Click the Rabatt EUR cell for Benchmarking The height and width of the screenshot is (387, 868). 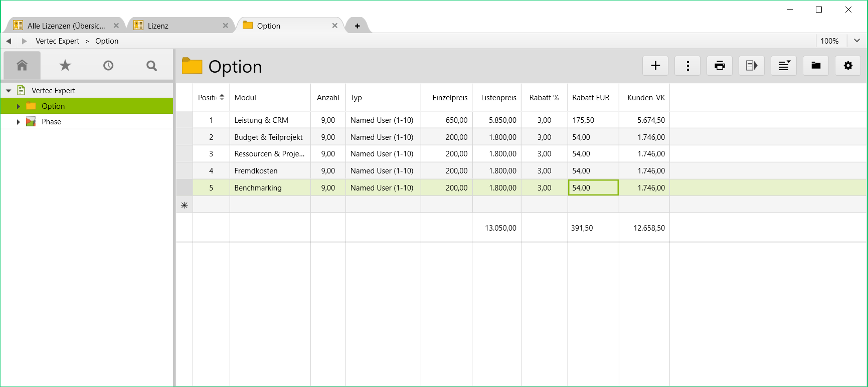pos(593,188)
